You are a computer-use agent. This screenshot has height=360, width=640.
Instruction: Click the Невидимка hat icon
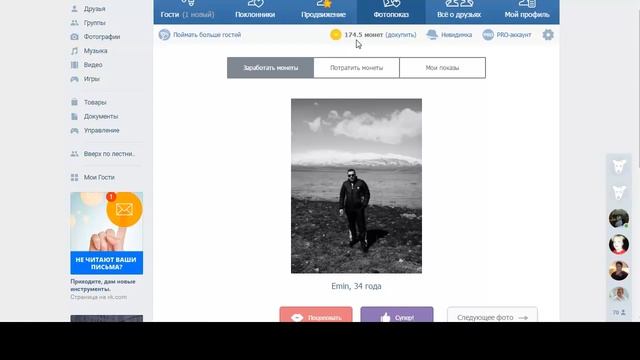click(432, 35)
